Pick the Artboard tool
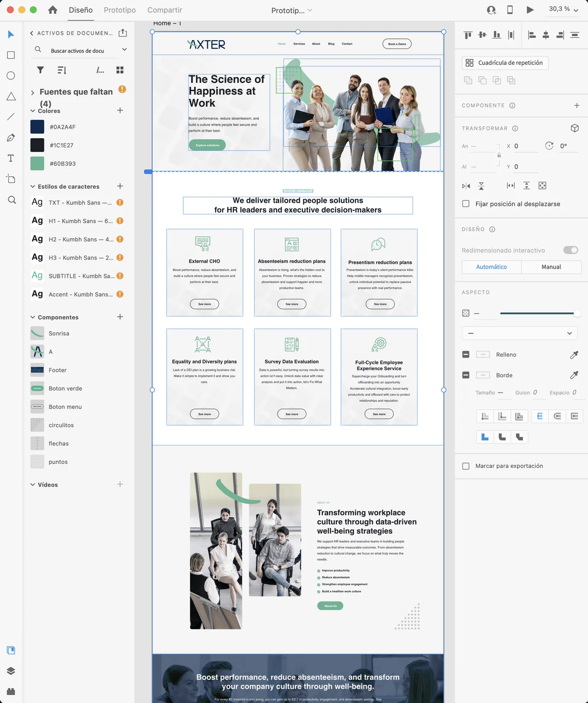 coord(11,179)
